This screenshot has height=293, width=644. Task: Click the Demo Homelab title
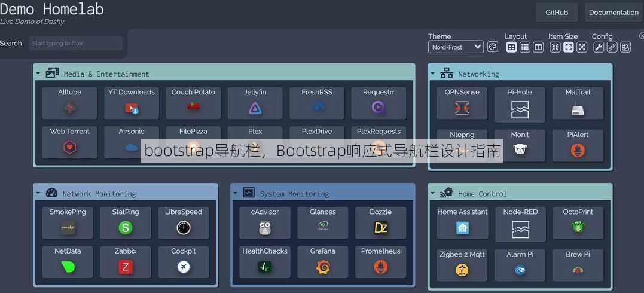[52, 9]
